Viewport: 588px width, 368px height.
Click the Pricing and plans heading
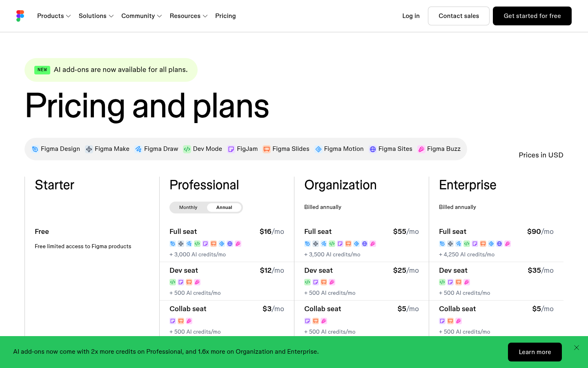(x=147, y=106)
